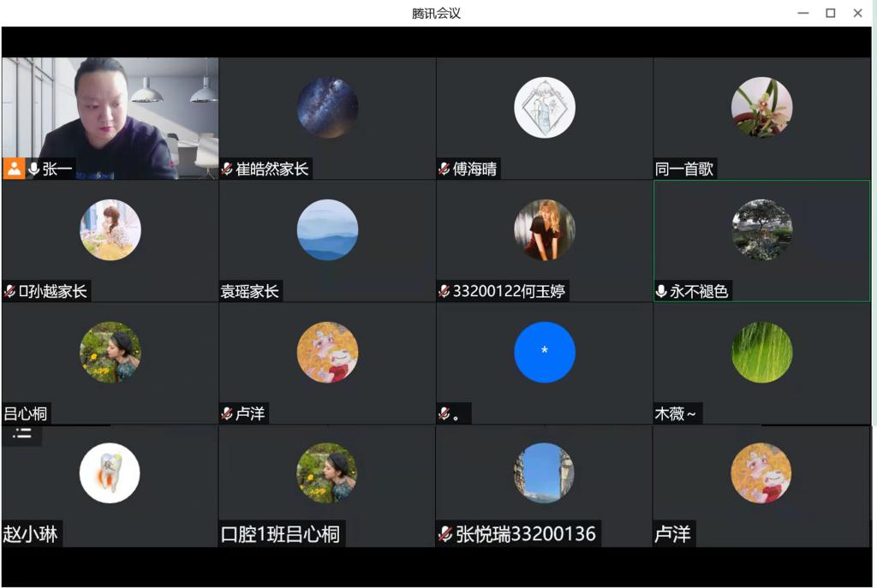Screen dimensions: 877x588
Task: Click the name label 永不褪色
Action: 699,291
